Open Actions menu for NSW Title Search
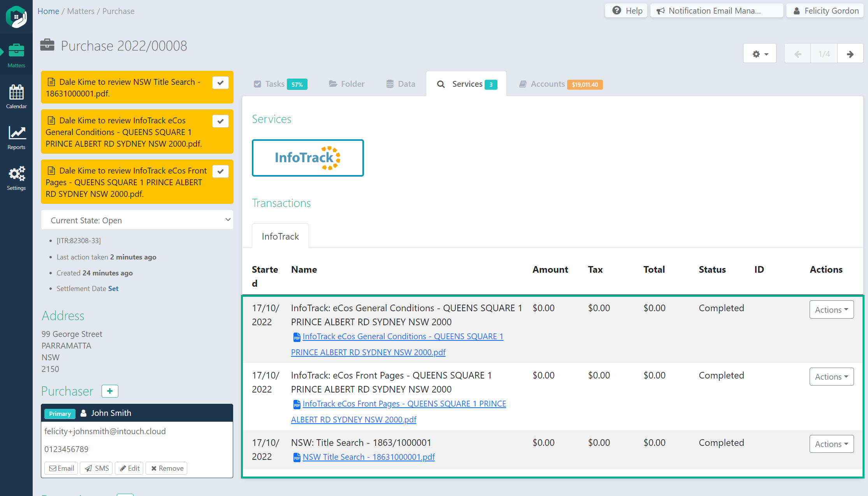The image size is (868, 496). coord(831,444)
